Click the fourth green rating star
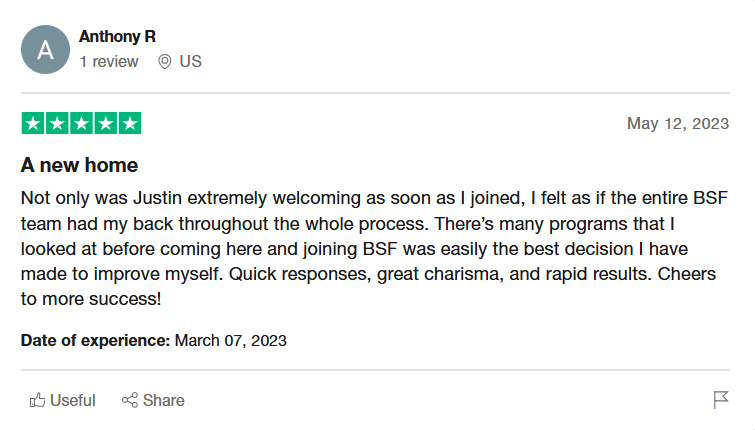Viewport: 755px width, 430px height. [106, 123]
